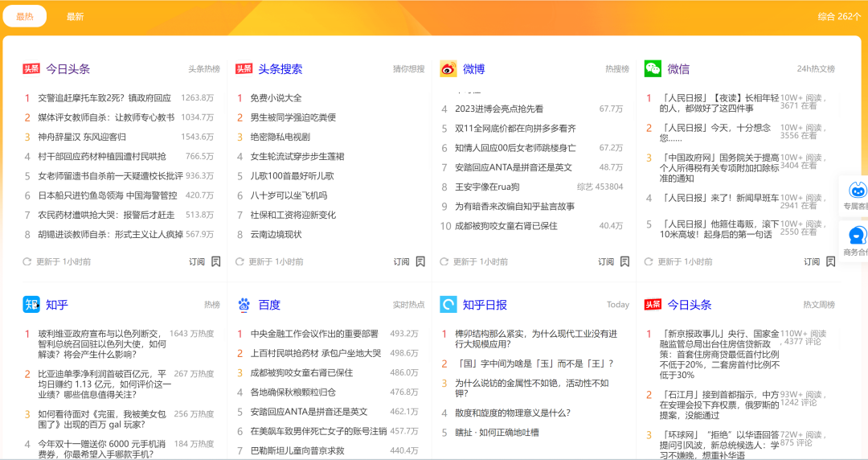Open 胡锡进谈教师自杀：形式主义让人疯掉

pos(110,235)
